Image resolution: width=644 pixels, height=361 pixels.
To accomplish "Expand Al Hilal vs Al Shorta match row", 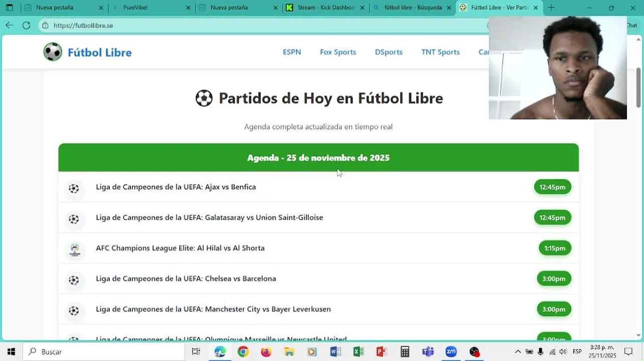I will 318,248.
